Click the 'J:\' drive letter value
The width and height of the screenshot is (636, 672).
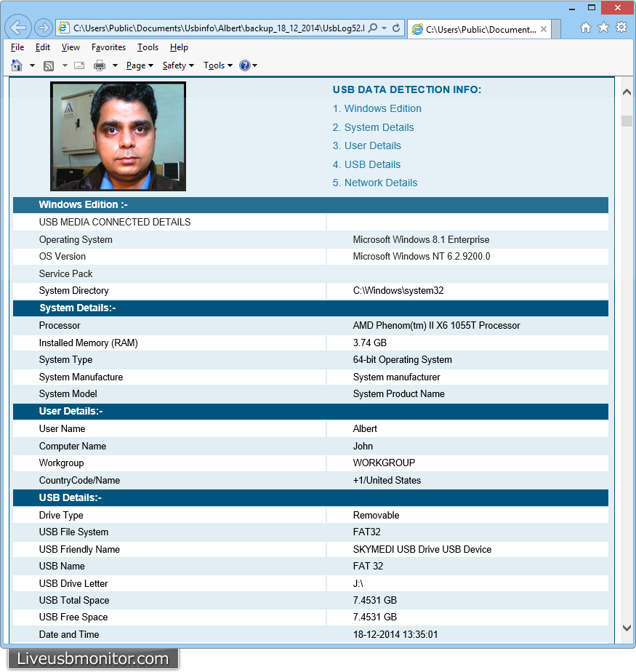point(358,584)
